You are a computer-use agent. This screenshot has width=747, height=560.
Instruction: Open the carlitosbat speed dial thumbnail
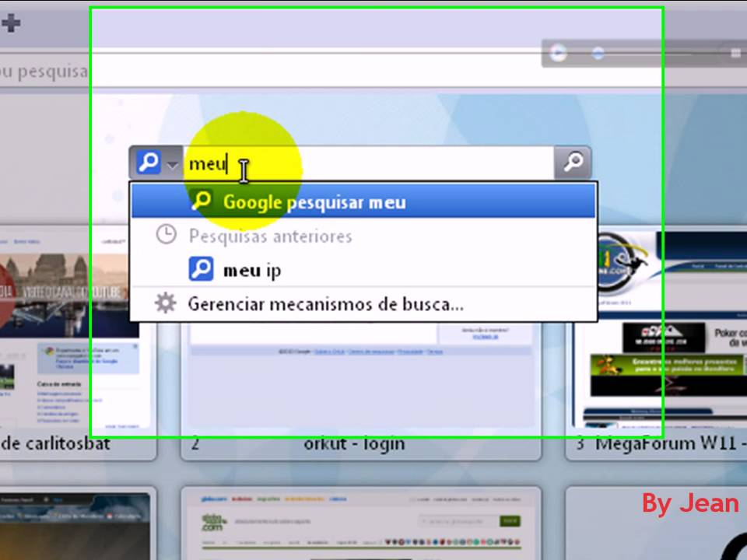pos(76,343)
